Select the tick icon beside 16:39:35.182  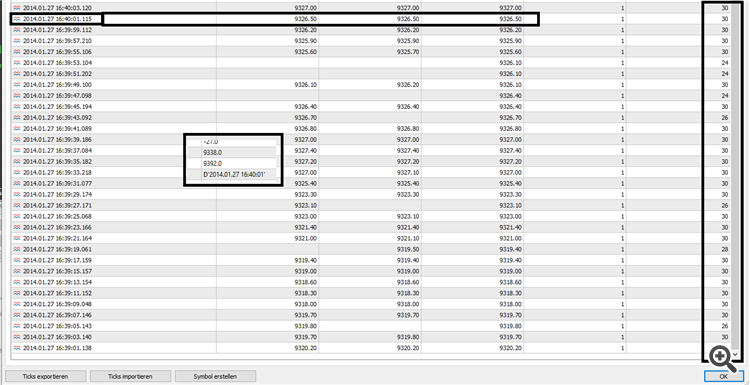[x=18, y=162]
